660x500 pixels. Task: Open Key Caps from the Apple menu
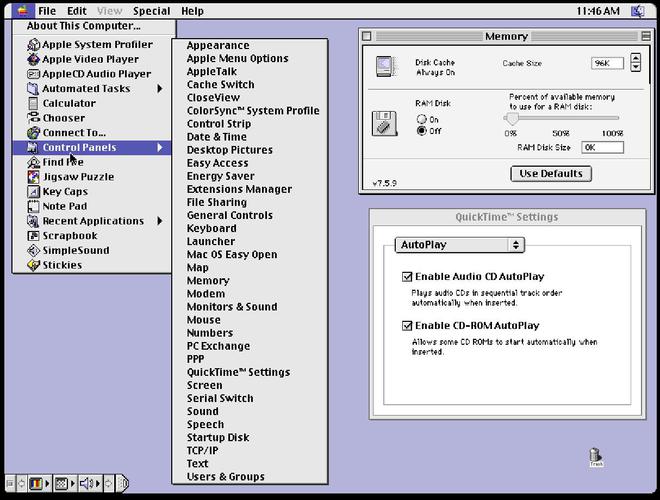(x=91, y=191)
